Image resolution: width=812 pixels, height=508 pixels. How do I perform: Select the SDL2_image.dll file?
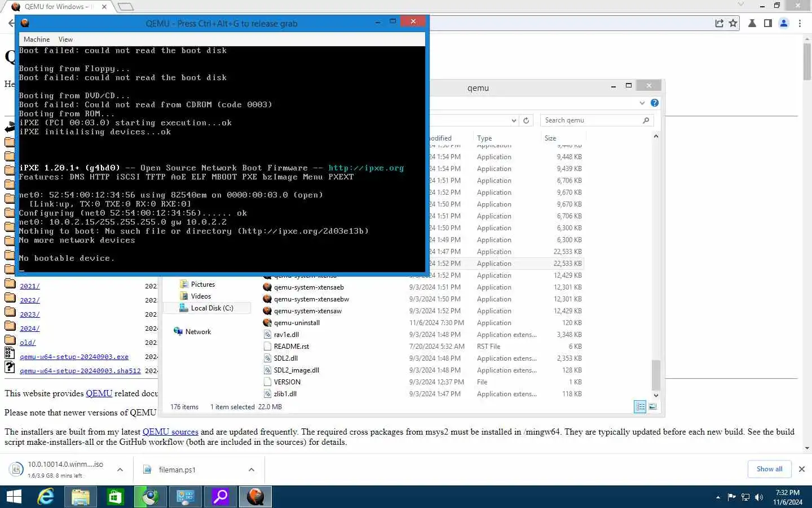tap(296, 370)
